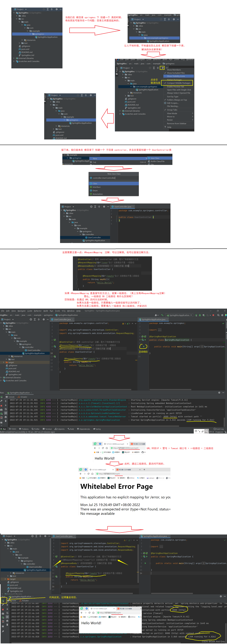Open Edit Scopes... in options popup
The image size is (227, 644).
tap(179, 103)
